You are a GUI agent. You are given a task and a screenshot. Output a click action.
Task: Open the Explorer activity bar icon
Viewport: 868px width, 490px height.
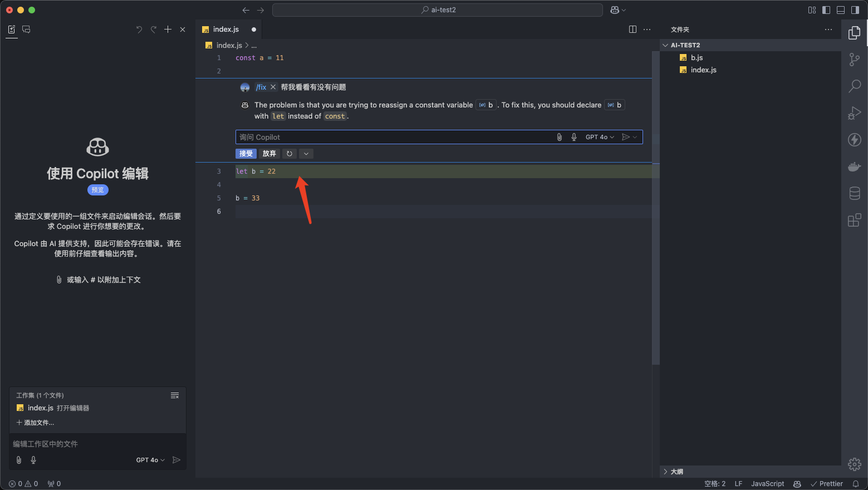855,33
